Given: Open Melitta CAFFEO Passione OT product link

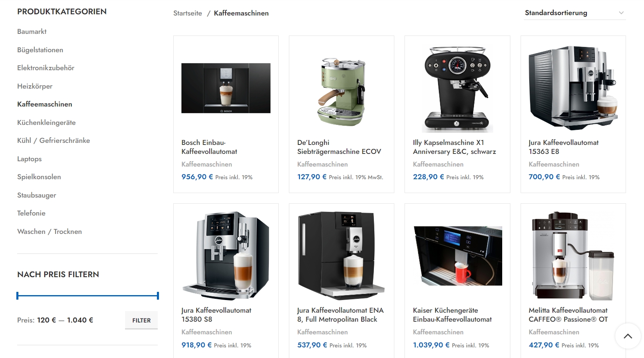Looking at the screenshot, I should 568,315.
